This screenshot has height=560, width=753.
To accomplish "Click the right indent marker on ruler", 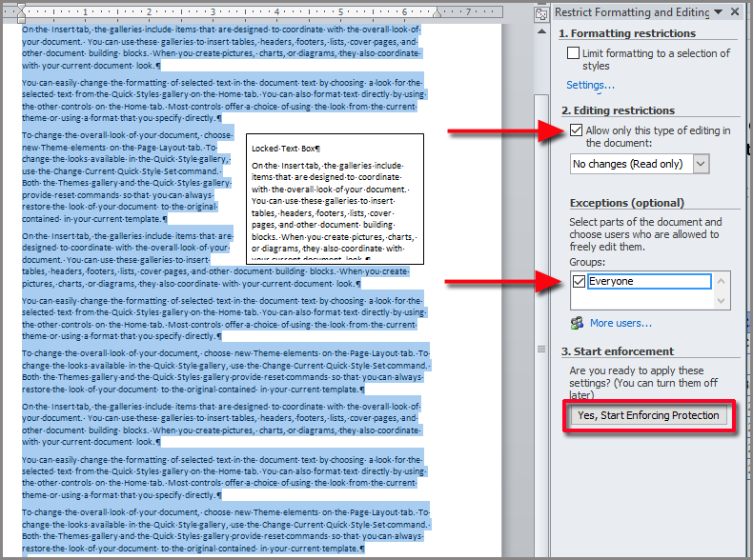I will 437,14.
